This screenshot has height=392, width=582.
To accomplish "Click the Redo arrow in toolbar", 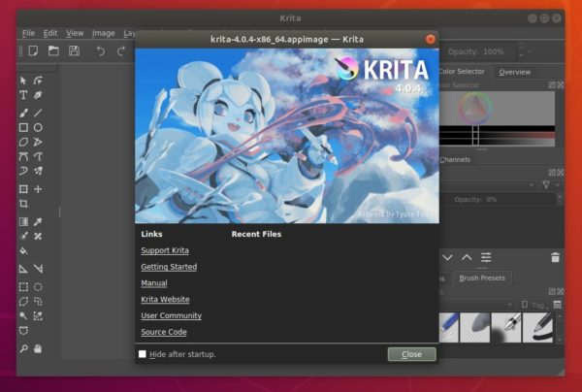I will tap(121, 50).
